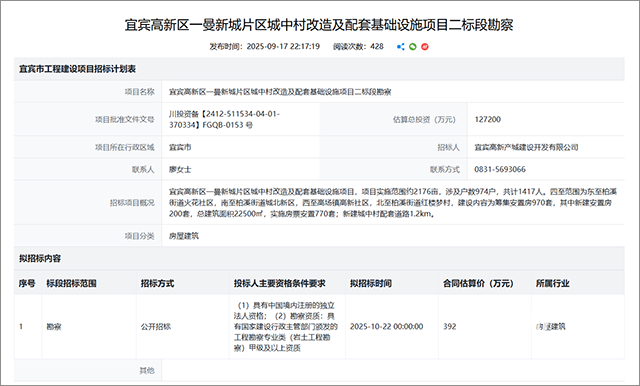Click the 项目分类 label

tap(139, 236)
